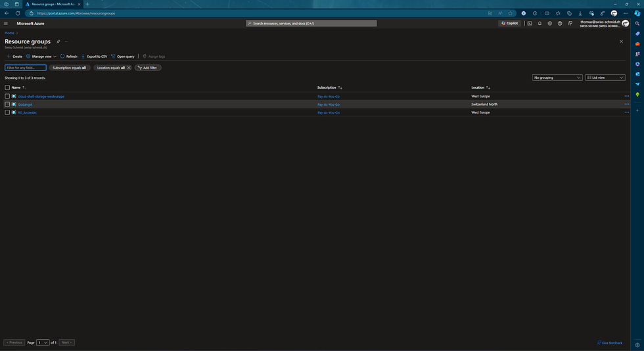Image resolution: width=644 pixels, height=351 pixels.
Task: Click the Microsoft Azure logo text
Action: 30,24
